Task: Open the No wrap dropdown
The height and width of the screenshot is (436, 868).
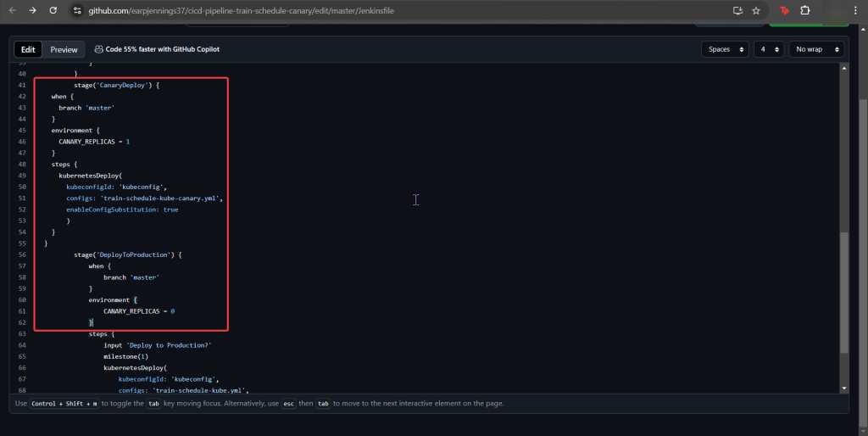Action: pyautogui.click(x=815, y=49)
